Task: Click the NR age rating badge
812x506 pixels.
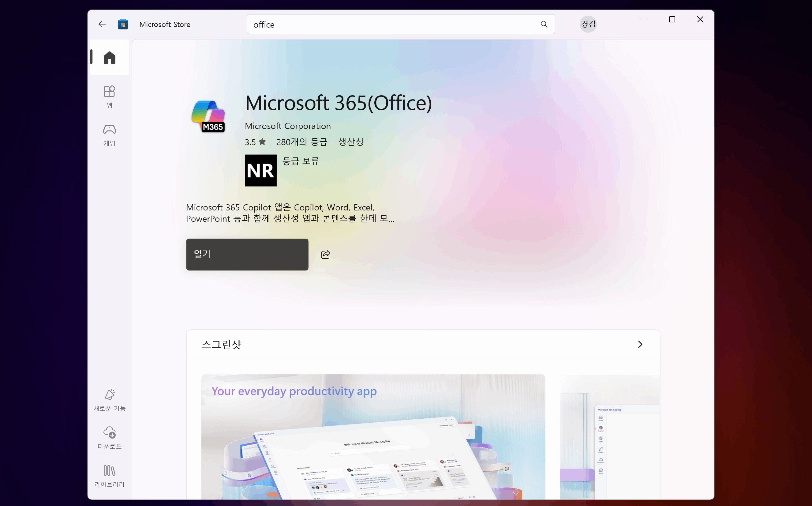Action: click(260, 170)
